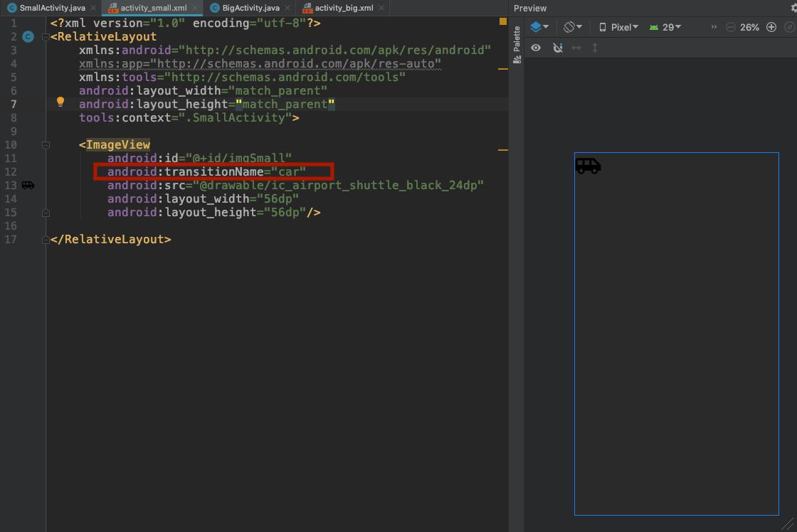This screenshot has width=797, height=532.
Task: Open the Pixel device selector dropdown
Action: point(618,27)
